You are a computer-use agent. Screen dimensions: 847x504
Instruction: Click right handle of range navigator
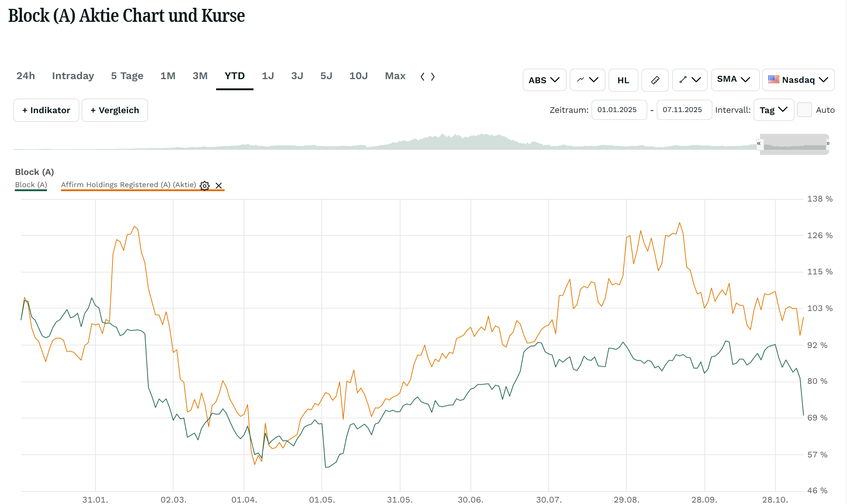tap(828, 143)
